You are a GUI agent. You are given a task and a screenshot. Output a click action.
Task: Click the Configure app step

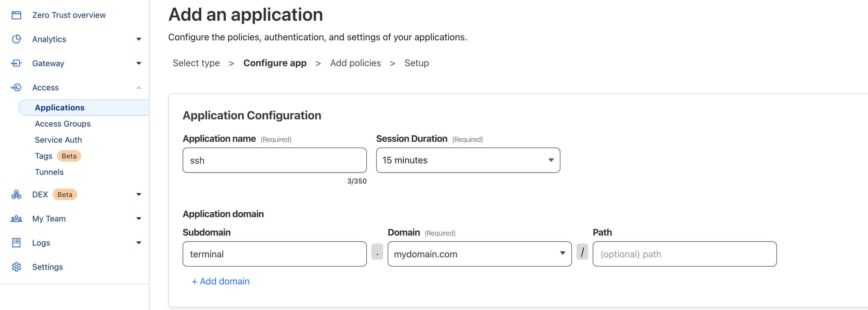pyautogui.click(x=275, y=63)
